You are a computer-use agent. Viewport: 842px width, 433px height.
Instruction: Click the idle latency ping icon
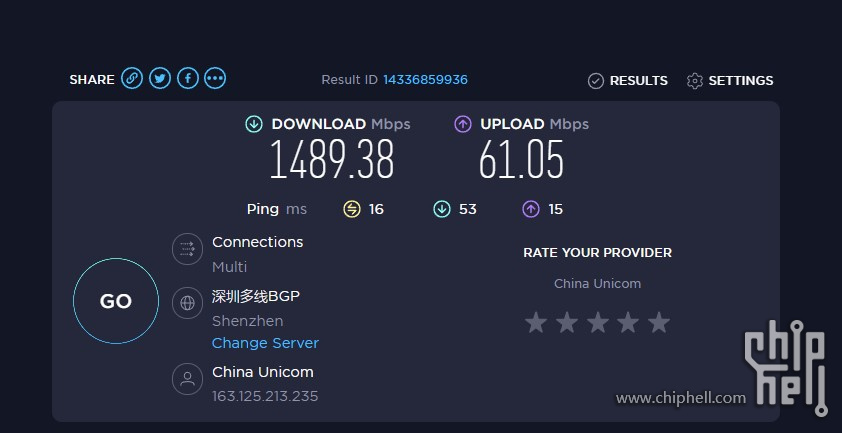click(352, 209)
